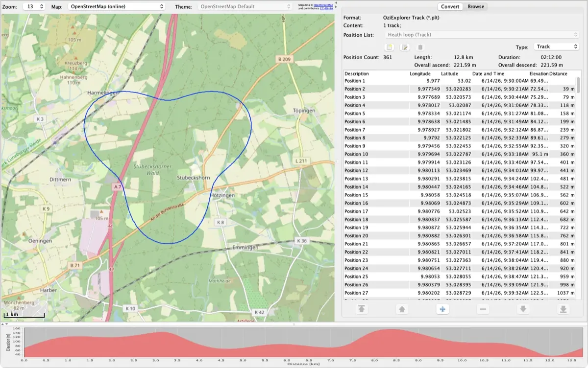Viewport: 588px width, 368px height.
Task: Select the Position 16 row
Action: (x=459, y=203)
